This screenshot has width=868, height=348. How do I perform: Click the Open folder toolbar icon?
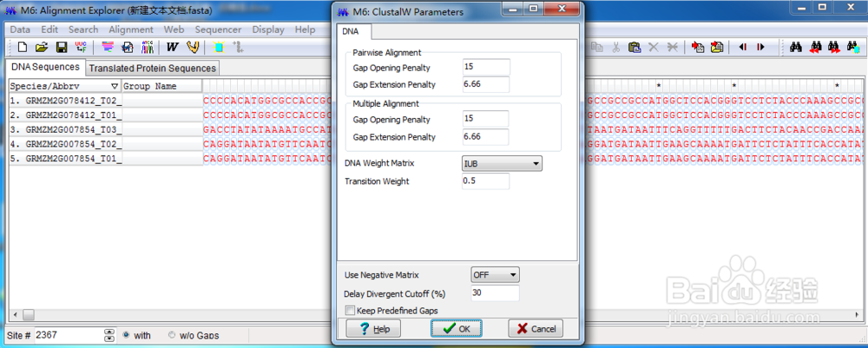(42, 48)
